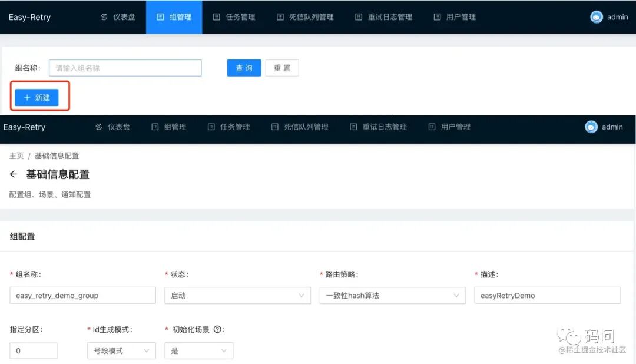The image size is (636, 364).
Task: Click the Easy-Retry logo on the 基础信息配置 page
Action: (x=24, y=127)
